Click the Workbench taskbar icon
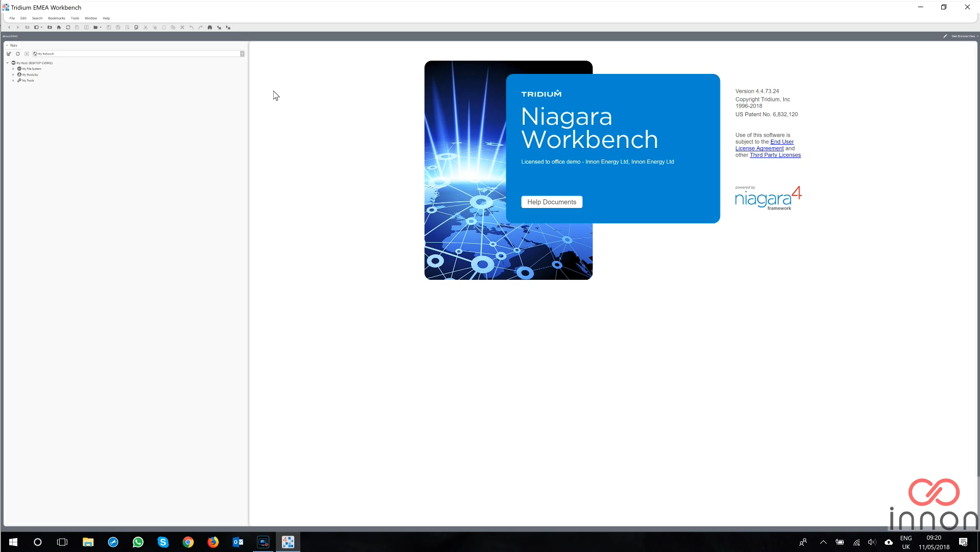Image resolution: width=980 pixels, height=552 pixels. click(x=288, y=542)
